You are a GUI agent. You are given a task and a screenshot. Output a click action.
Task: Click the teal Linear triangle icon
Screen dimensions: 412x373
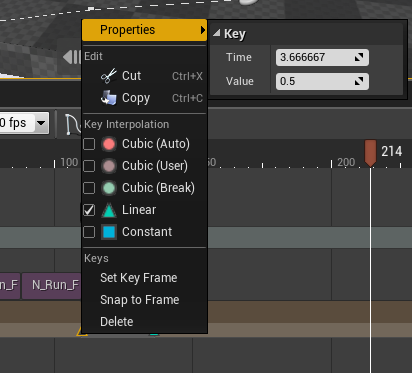pyautogui.click(x=109, y=210)
